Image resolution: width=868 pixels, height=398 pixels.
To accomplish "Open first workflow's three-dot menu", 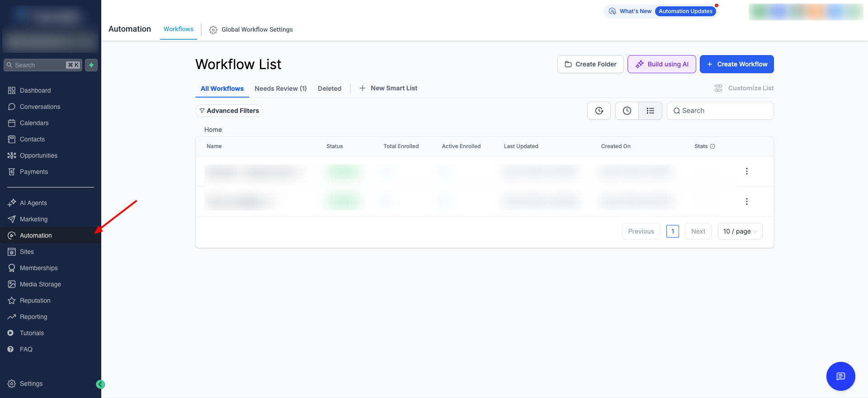I will click(x=746, y=171).
